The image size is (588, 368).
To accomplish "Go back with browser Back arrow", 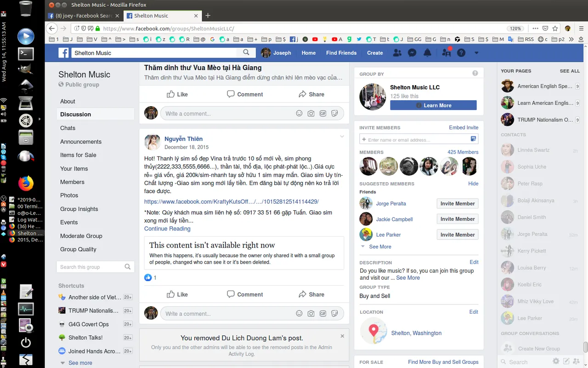I will [52, 29].
